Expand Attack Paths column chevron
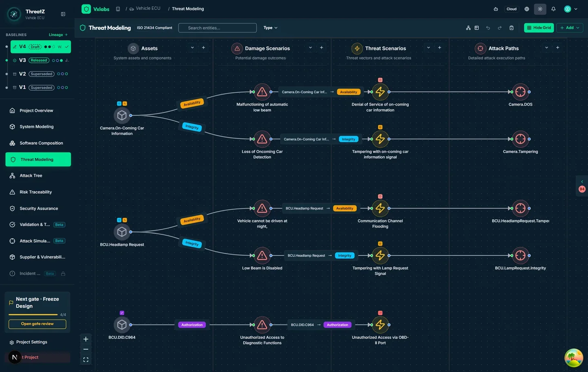 pos(546,48)
